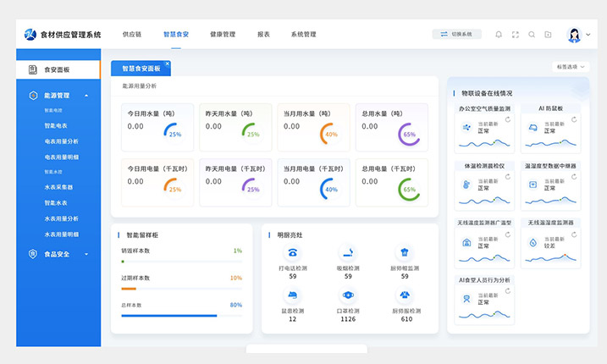Refresh the 温湿度型数据中继器 card

point(574,177)
